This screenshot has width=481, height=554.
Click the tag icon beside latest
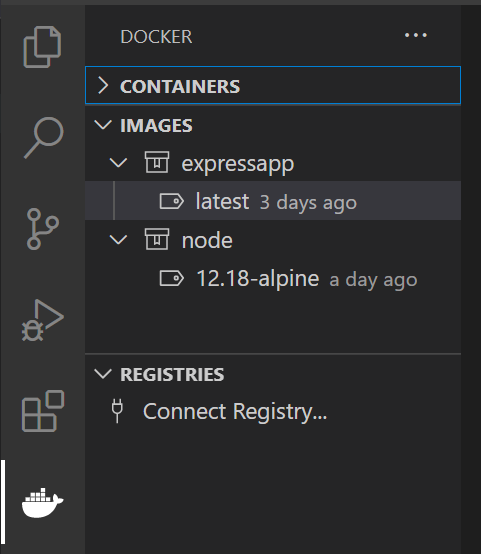[x=171, y=201]
